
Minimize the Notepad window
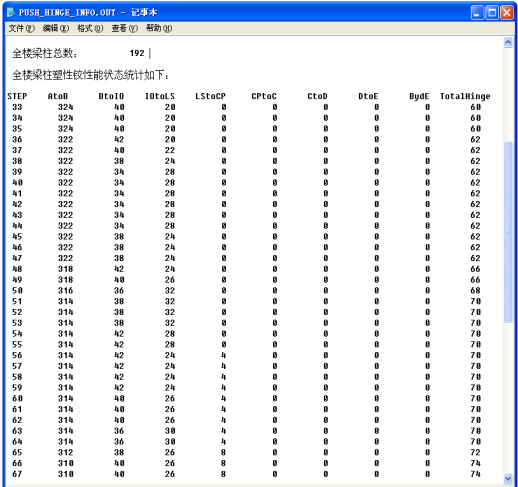477,13
